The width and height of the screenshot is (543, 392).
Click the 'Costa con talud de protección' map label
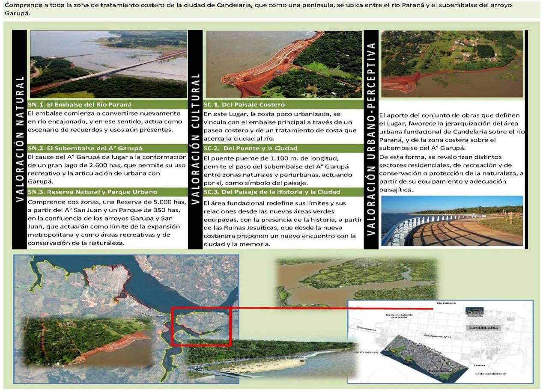(x=399, y=315)
